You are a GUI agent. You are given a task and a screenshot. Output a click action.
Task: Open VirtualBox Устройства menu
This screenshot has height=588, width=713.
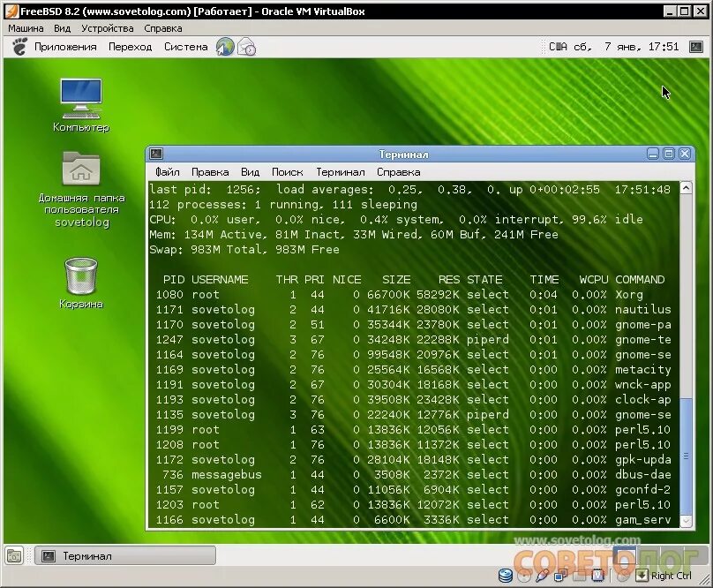pos(108,28)
